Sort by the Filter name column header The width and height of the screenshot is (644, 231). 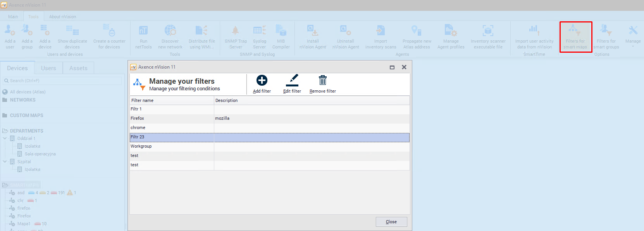tap(172, 100)
